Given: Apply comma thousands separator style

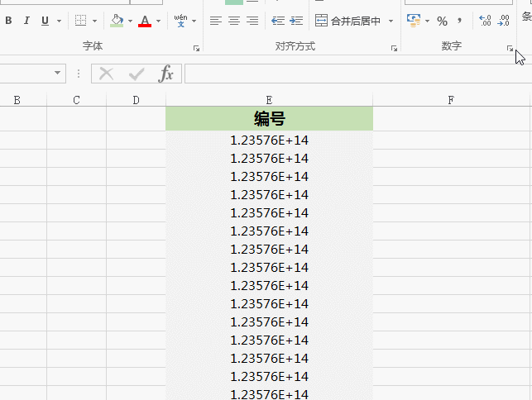Looking at the screenshot, I should coord(459,21).
